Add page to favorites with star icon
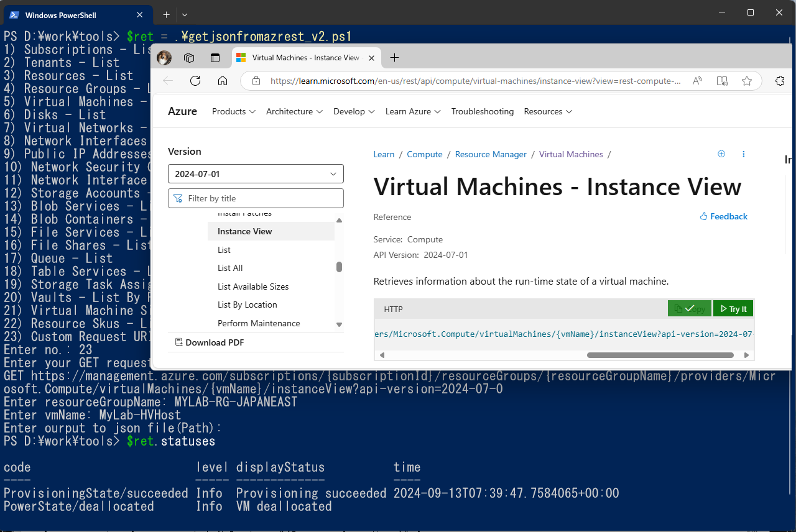 747,81
